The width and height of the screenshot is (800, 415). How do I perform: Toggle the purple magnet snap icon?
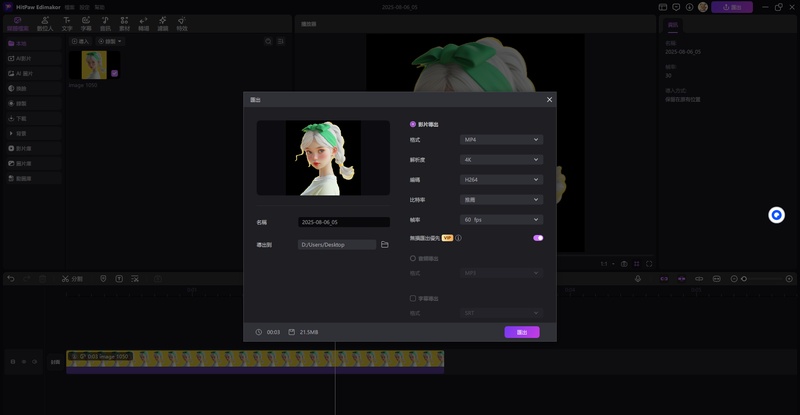tap(664, 279)
